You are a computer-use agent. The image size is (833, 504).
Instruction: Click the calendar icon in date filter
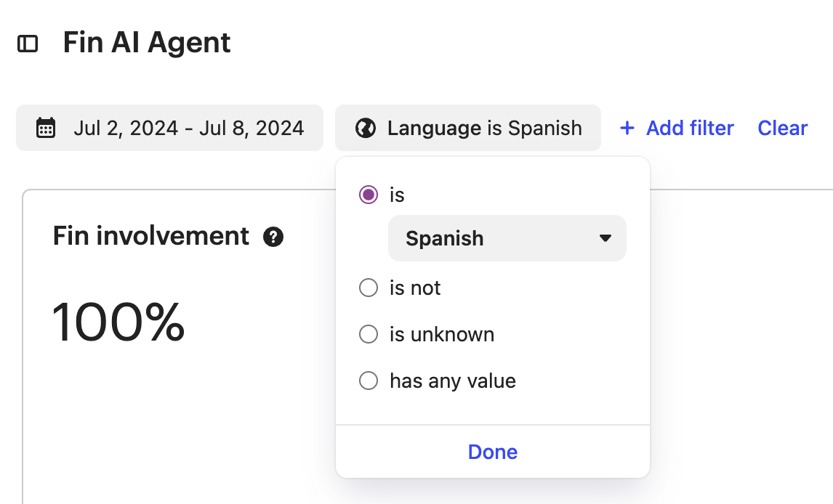click(46, 128)
